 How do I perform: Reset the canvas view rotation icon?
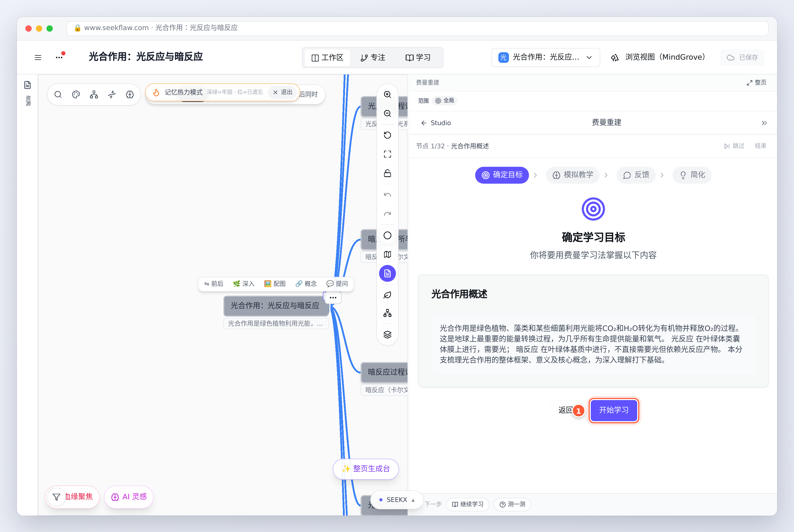tap(387, 135)
